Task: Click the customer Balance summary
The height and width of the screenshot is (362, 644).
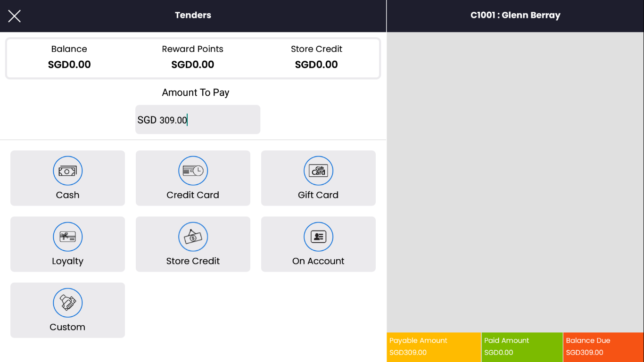Action: coord(69,57)
